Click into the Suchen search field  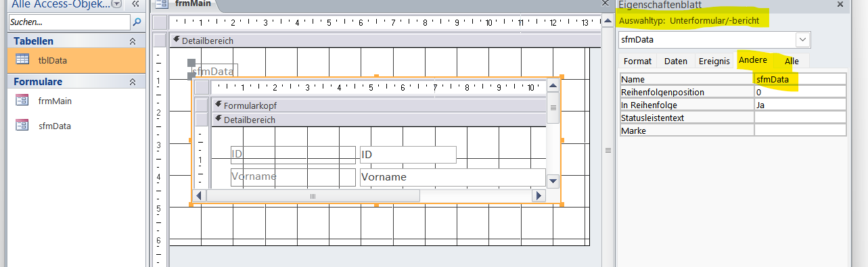point(68,22)
